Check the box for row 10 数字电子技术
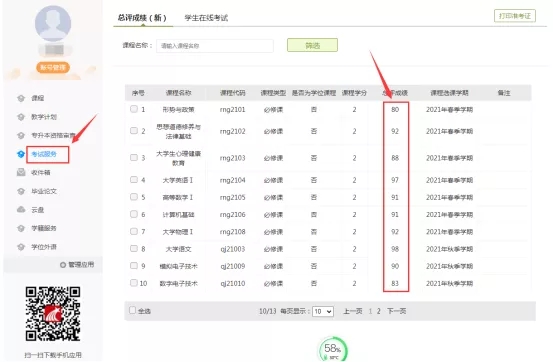 [x=134, y=283]
